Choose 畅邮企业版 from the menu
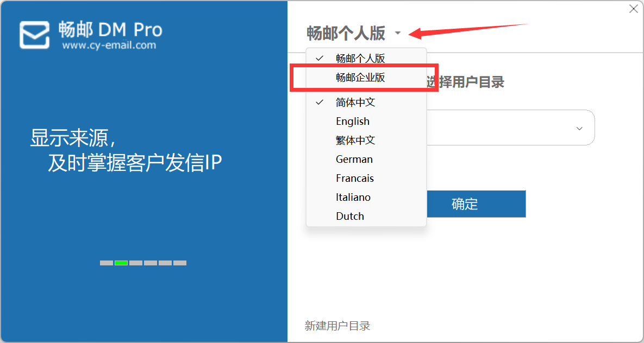644x343 pixels. click(x=366, y=77)
